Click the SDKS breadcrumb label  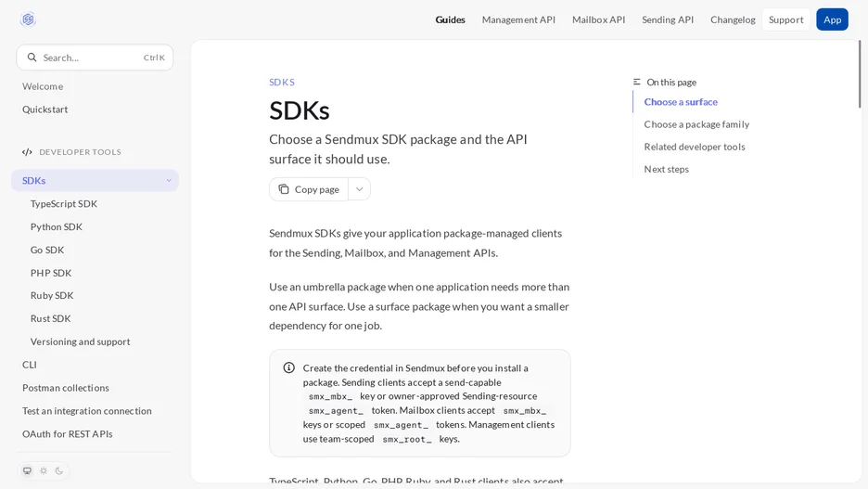click(x=282, y=82)
